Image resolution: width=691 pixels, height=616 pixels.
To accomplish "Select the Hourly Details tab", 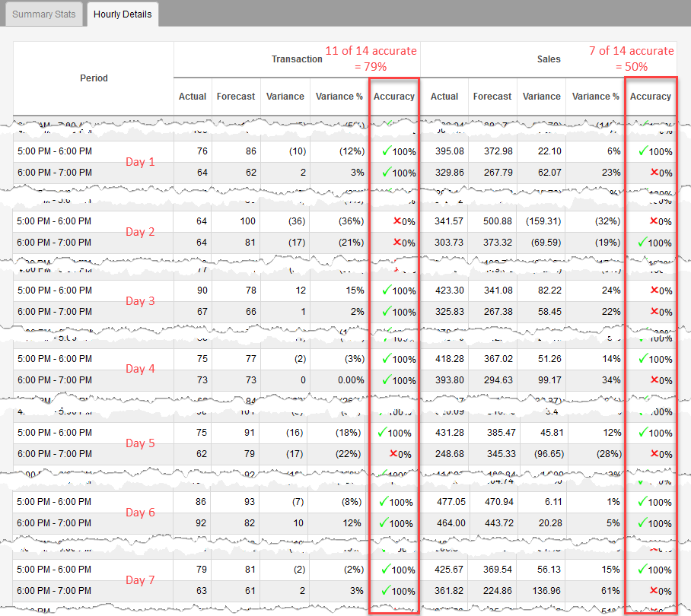I will 123,14.
